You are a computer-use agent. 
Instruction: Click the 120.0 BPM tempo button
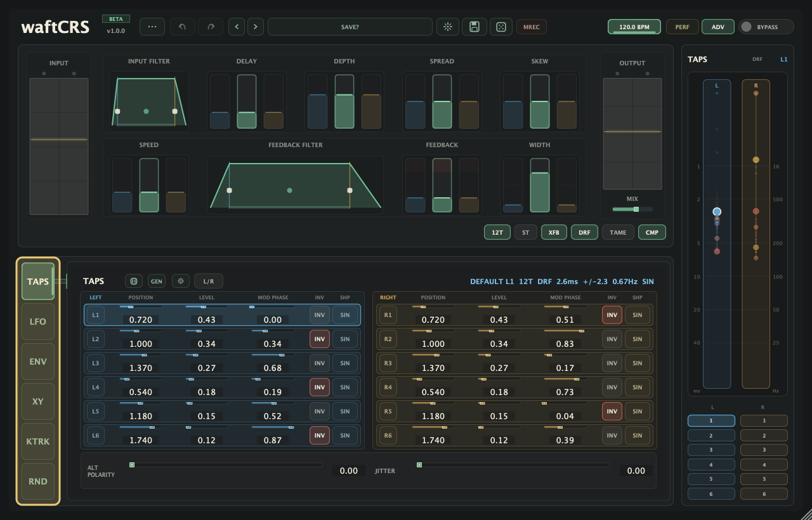(634, 27)
